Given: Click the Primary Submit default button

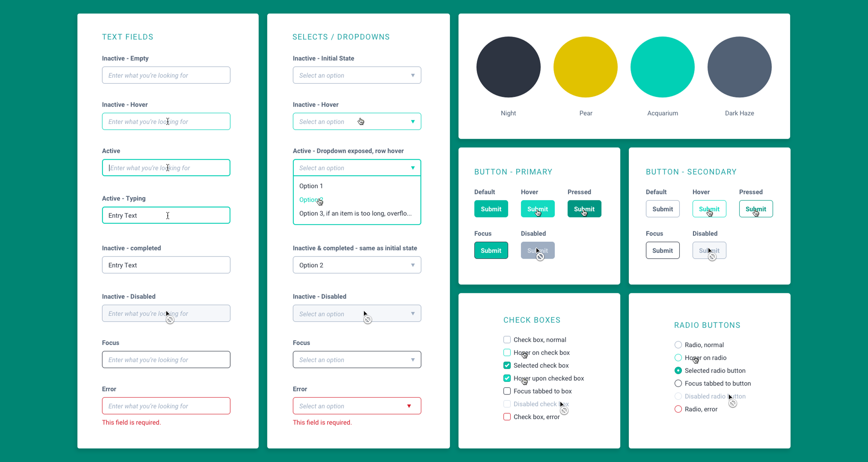Looking at the screenshot, I should coord(491,209).
